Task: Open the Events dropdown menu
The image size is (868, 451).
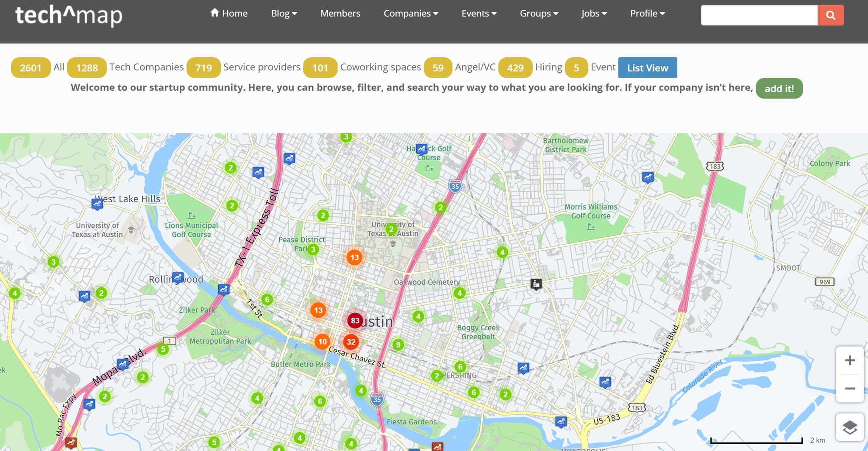Action: (479, 13)
